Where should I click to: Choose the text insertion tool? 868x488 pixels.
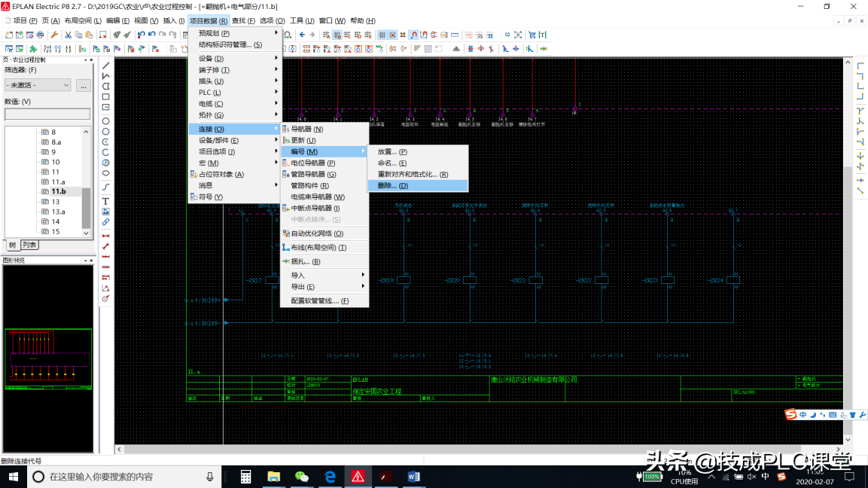tap(105, 201)
